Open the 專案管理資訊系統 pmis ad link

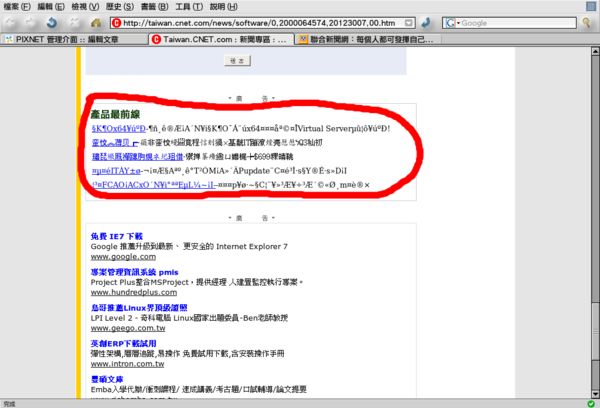135,273
